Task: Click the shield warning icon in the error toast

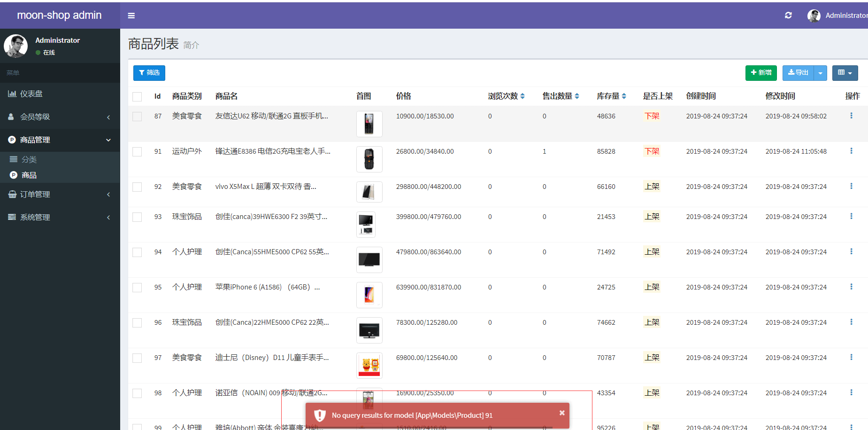Action: [320, 415]
